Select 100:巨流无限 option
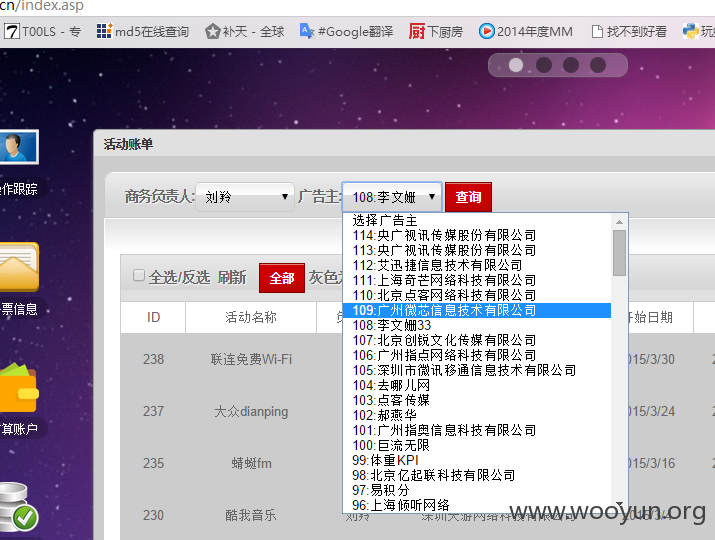The image size is (715, 540). tap(477, 445)
